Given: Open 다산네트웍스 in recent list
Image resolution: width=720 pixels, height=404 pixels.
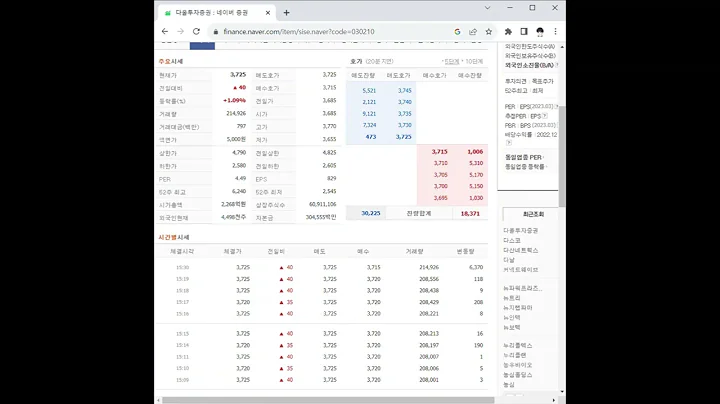Looking at the screenshot, I should click(521, 250).
